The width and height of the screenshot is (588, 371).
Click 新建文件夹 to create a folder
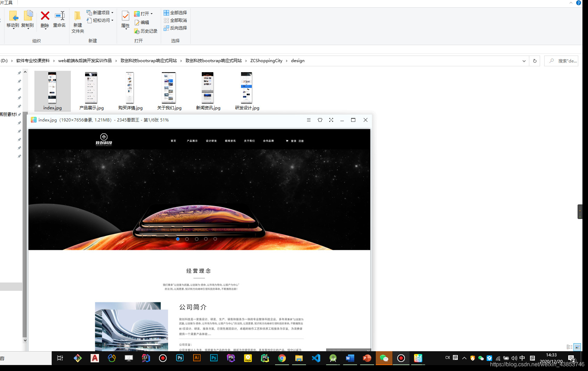(77, 22)
